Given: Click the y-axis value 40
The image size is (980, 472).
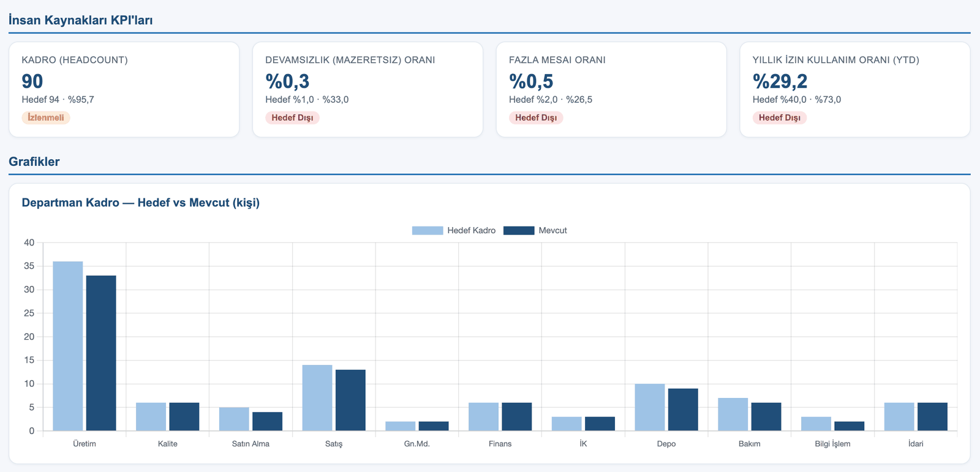Looking at the screenshot, I should tap(29, 242).
